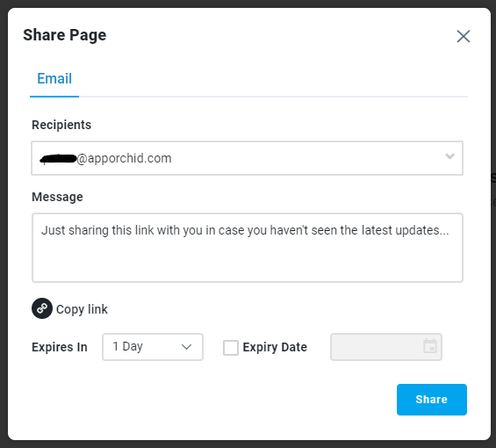This screenshot has height=448, width=496.
Task: Click the prefilled message text
Action: click(245, 230)
